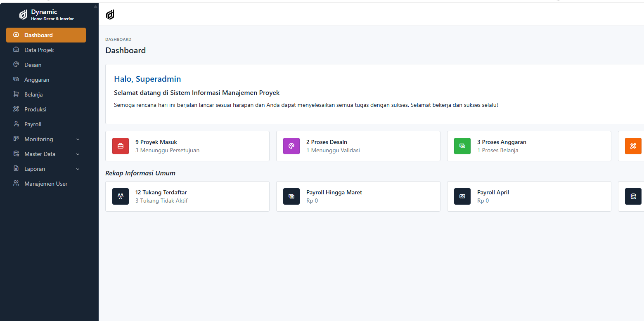Click "Rp 0" under Payroll Hingga Maret
Image resolution: width=644 pixels, height=321 pixels.
[x=312, y=201]
